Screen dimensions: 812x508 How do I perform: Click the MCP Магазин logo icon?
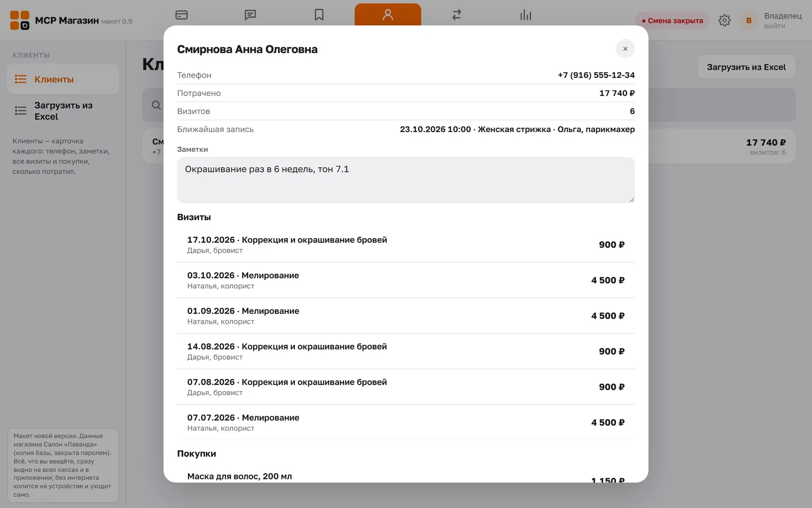coord(20,20)
